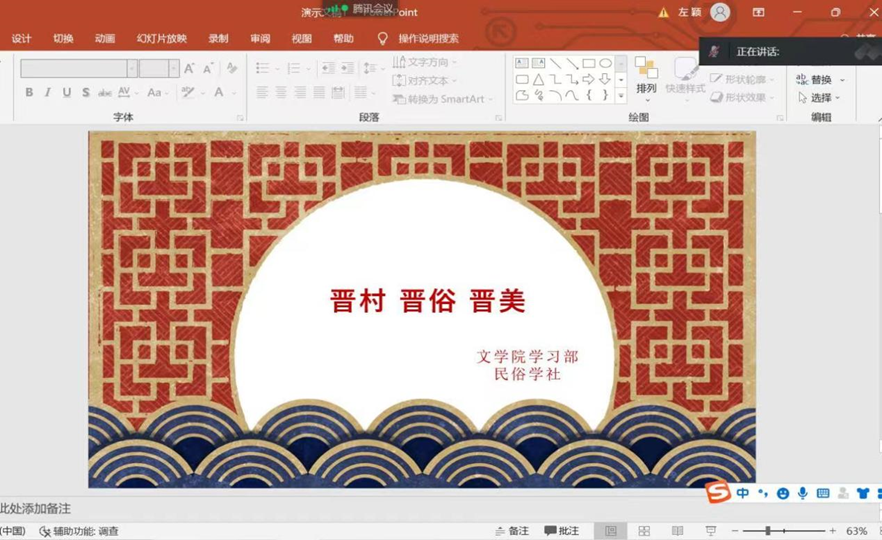Click the Sogou input method S icon
882x540 pixels.
click(717, 493)
